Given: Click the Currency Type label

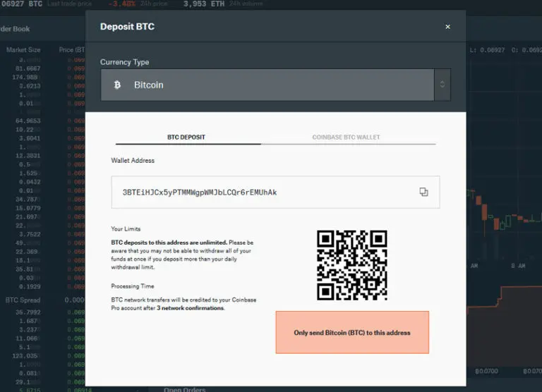Looking at the screenshot, I should point(124,62).
